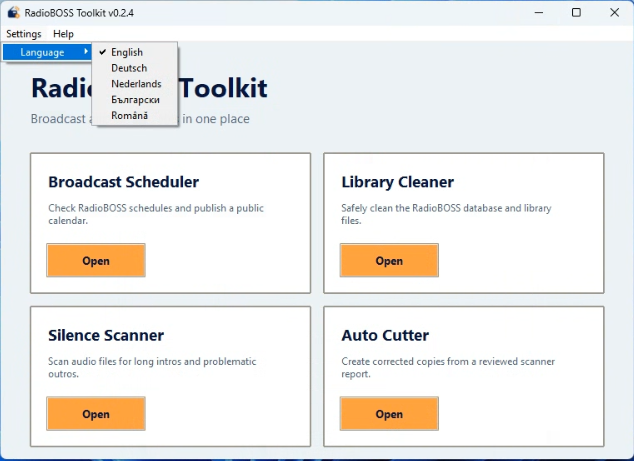Switch language to Română
Screen dimensions: 634x461
tap(135, 115)
